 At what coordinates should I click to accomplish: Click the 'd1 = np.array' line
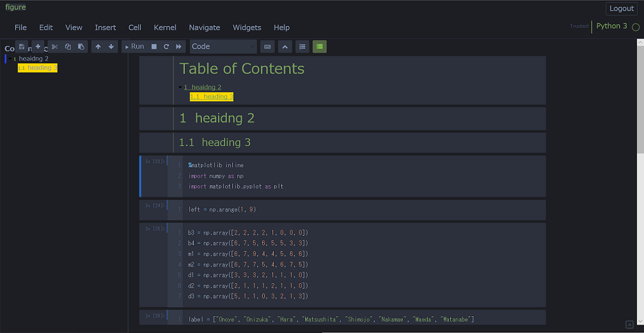pos(247,275)
